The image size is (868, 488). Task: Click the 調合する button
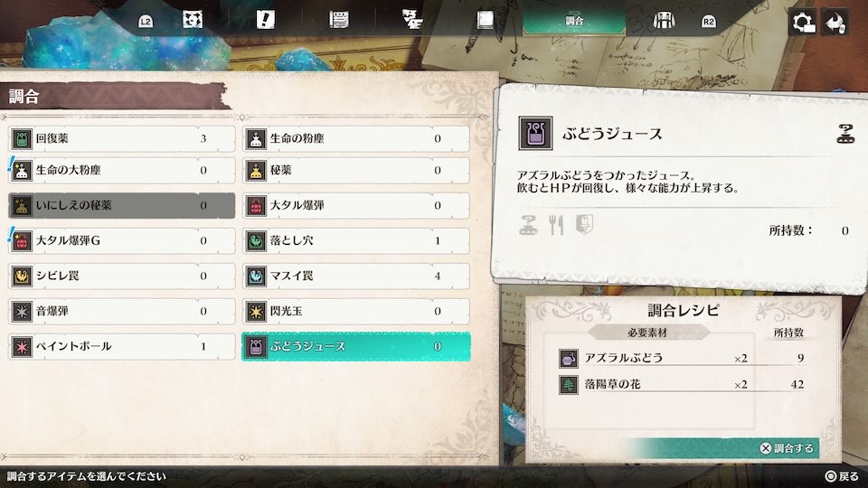pyautogui.click(x=788, y=448)
